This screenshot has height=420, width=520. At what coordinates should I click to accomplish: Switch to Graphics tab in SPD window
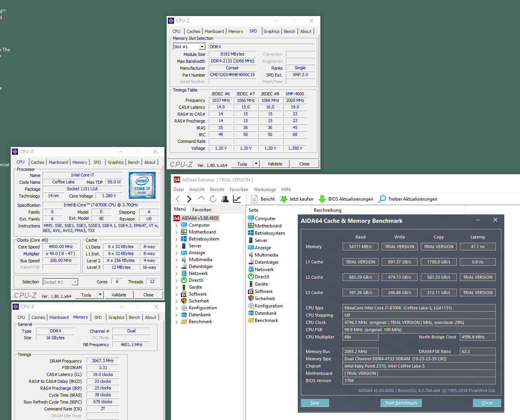point(272,31)
